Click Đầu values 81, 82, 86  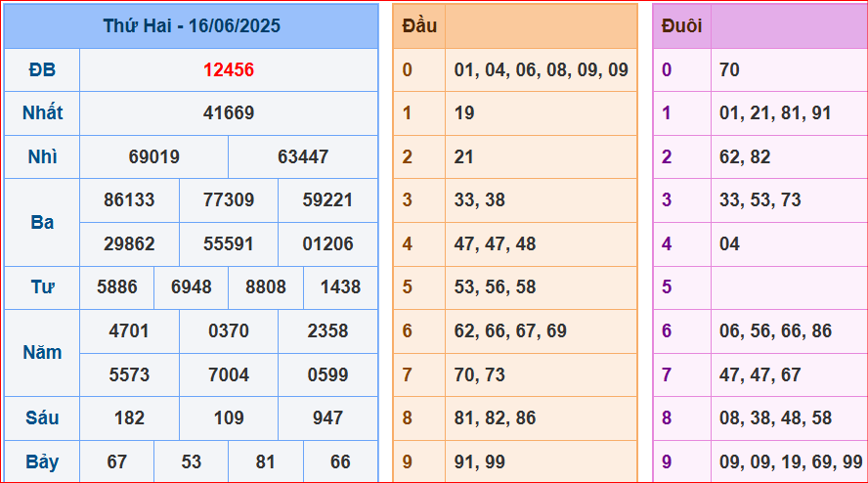495,417
